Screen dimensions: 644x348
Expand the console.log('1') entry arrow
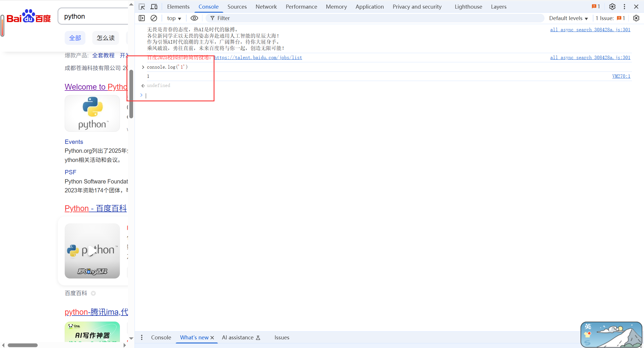[x=143, y=67]
